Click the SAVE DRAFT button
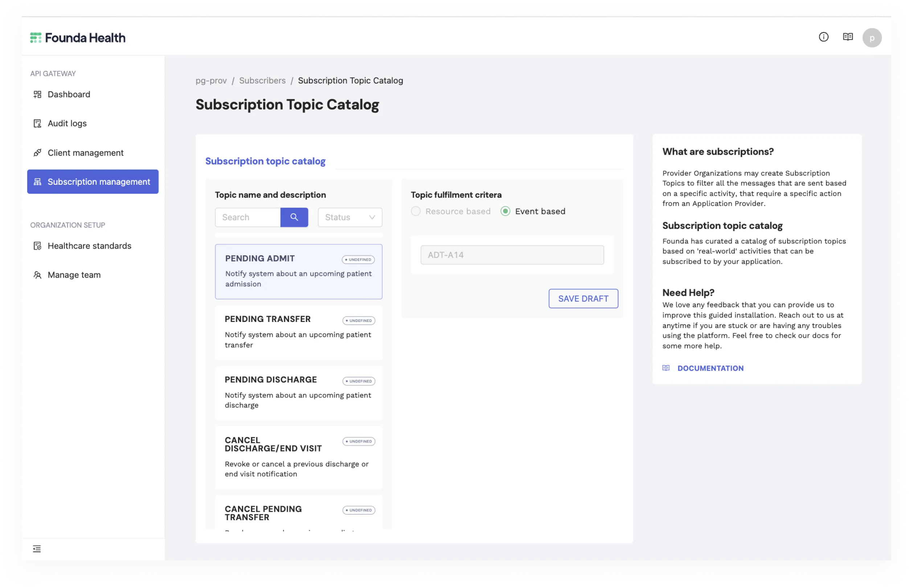913x588 pixels. [x=583, y=299]
